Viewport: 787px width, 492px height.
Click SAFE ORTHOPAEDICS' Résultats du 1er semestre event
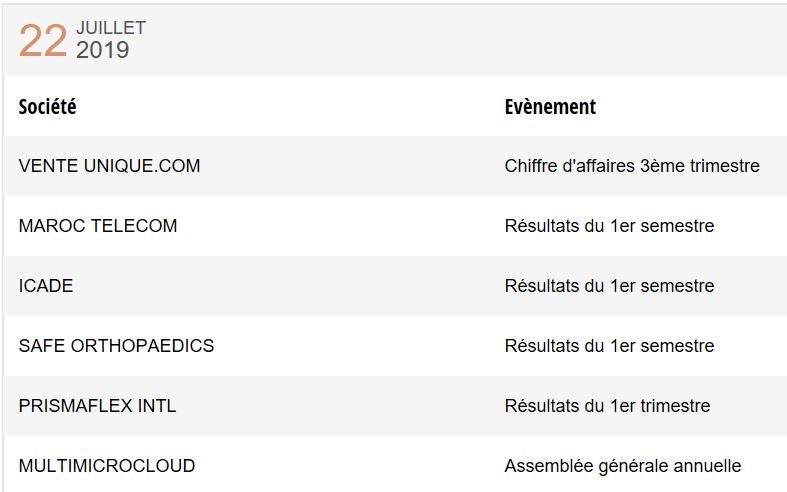click(609, 346)
